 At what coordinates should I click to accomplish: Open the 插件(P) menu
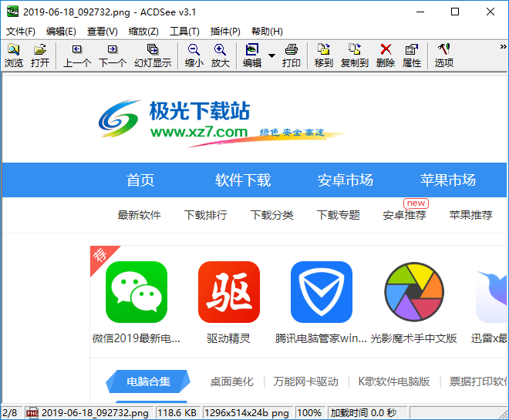pos(225,32)
